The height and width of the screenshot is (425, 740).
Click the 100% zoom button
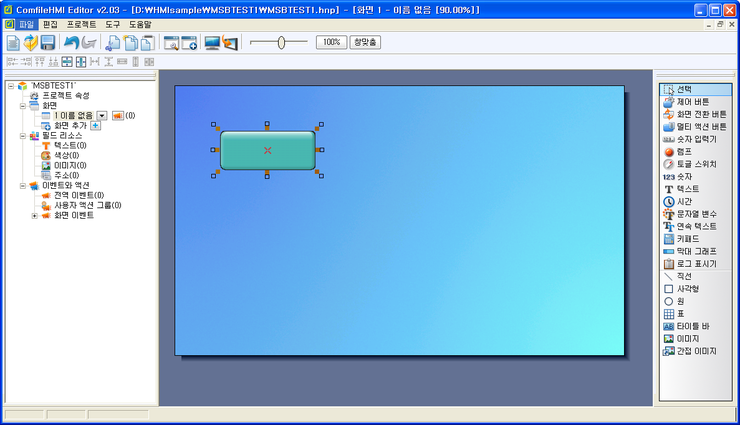pos(330,43)
